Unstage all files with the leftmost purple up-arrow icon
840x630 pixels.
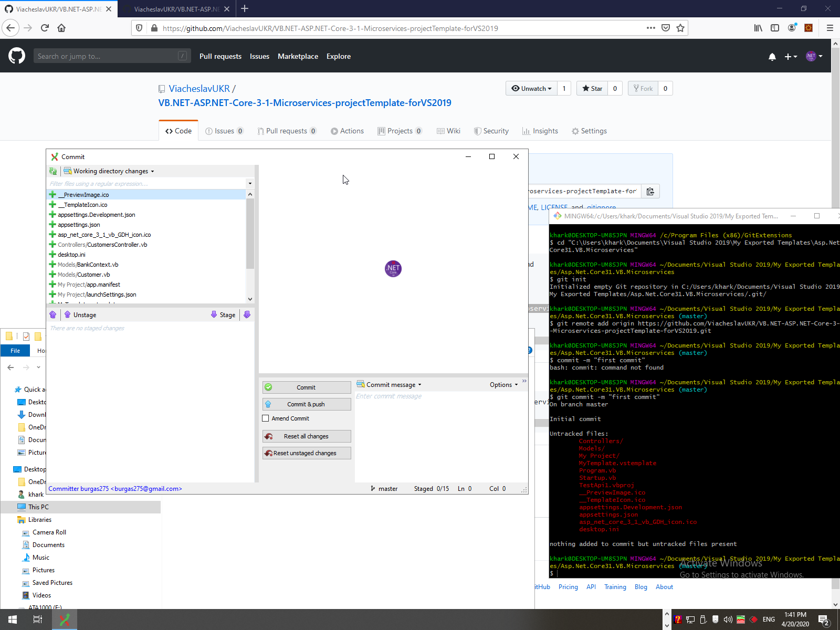[53, 314]
